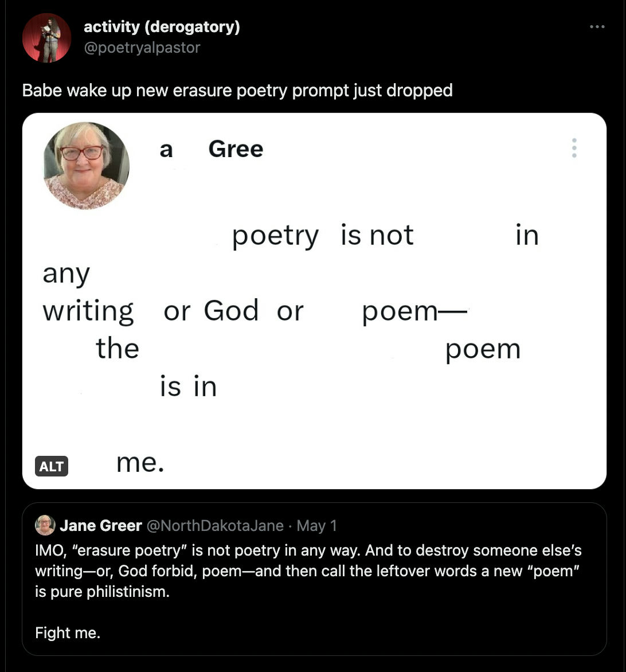Click the ALT badge on the image

tap(52, 466)
